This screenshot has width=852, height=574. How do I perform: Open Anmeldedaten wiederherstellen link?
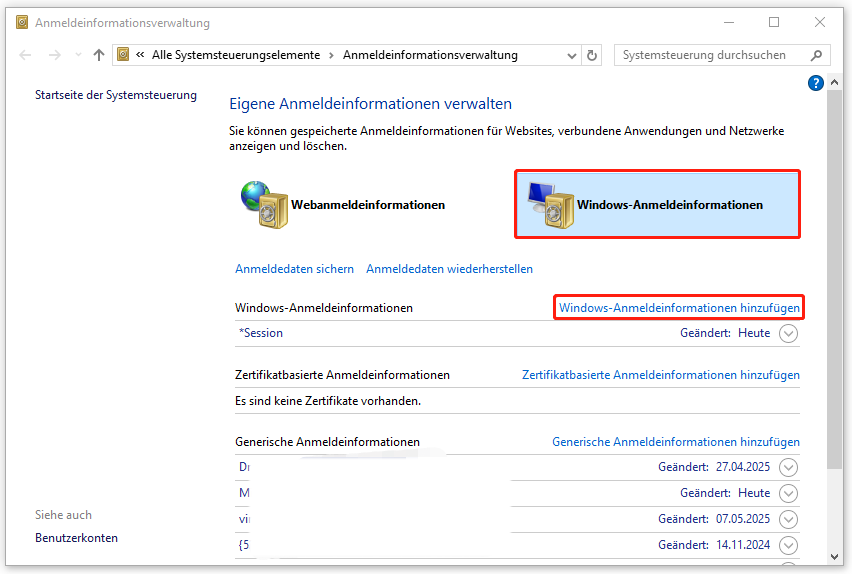(449, 269)
